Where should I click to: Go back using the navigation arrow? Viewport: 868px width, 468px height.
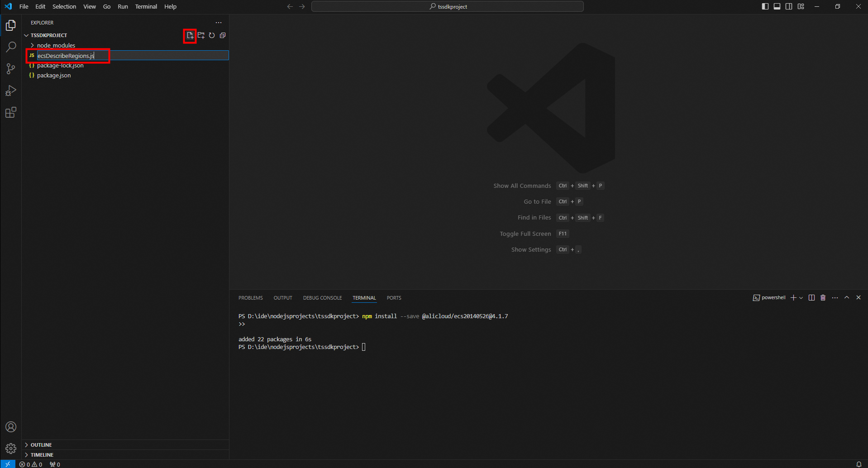click(290, 6)
